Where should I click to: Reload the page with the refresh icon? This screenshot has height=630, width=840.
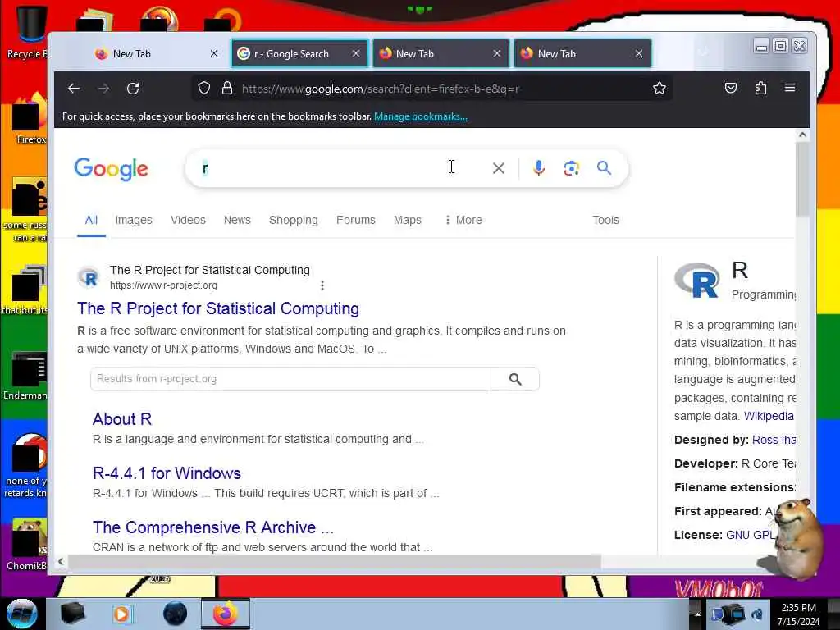133,89
